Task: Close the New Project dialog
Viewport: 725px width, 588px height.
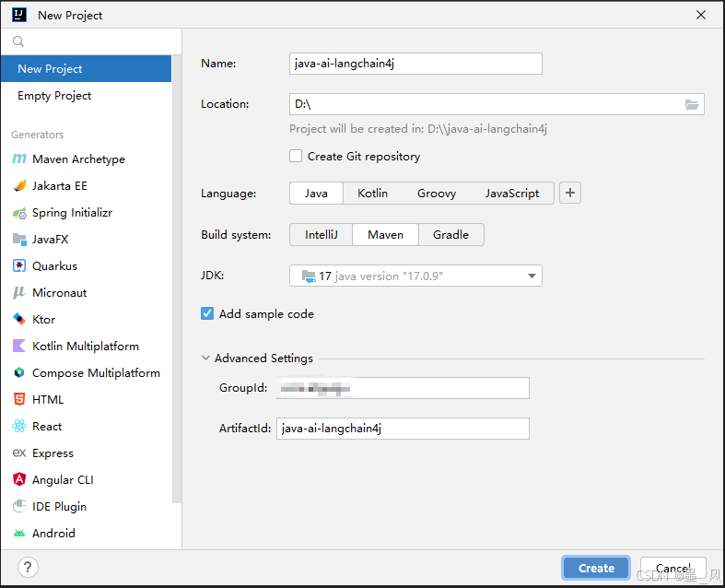Action: pyautogui.click(x=700, y=15)
